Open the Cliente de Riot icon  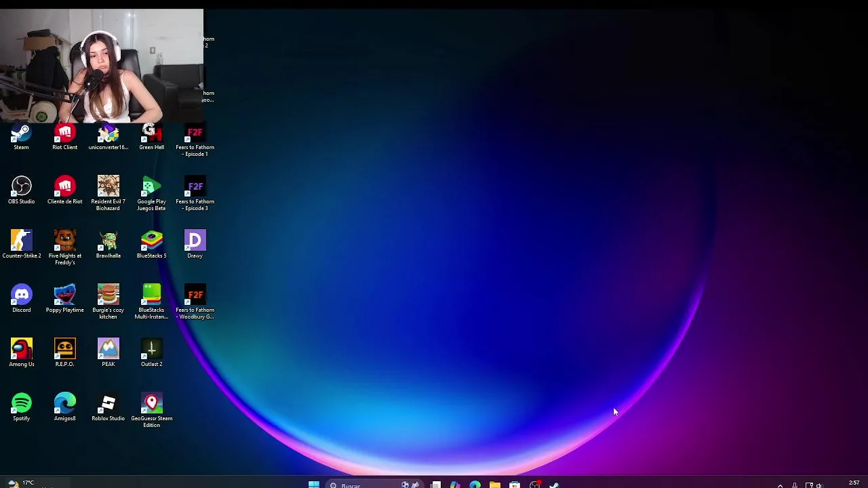click(x=64, y=190)
